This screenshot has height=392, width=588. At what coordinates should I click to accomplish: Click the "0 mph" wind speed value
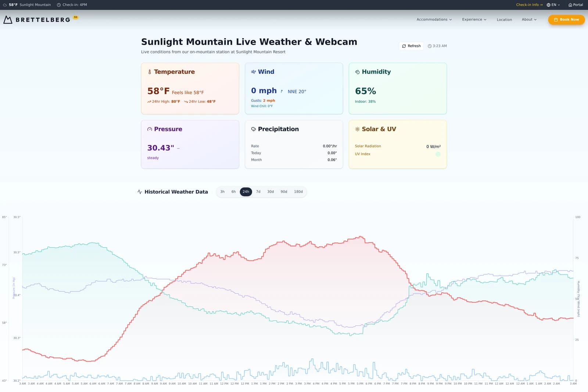point(264,91)
